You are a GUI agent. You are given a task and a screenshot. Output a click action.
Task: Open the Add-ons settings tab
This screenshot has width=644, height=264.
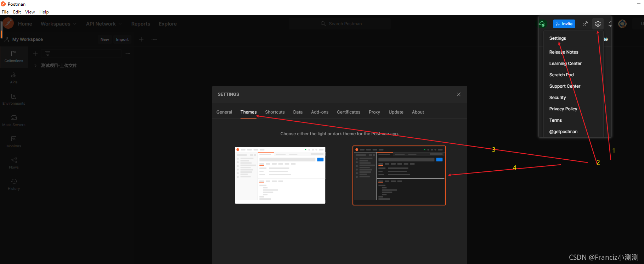pos(320,112)
